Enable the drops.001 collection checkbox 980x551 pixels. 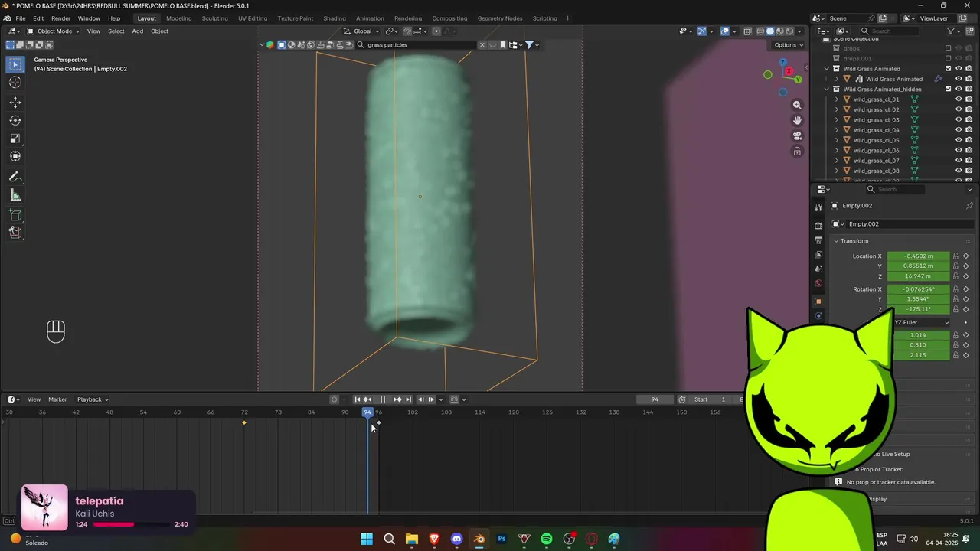[948, 58]
